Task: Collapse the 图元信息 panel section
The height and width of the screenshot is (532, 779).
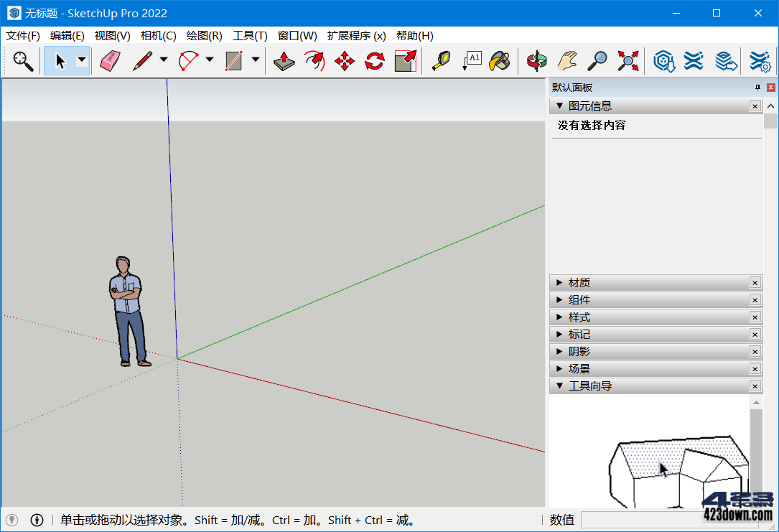Action: [559, 106]
